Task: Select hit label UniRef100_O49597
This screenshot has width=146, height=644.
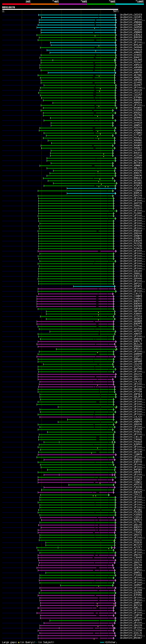Action: (131, 585)
